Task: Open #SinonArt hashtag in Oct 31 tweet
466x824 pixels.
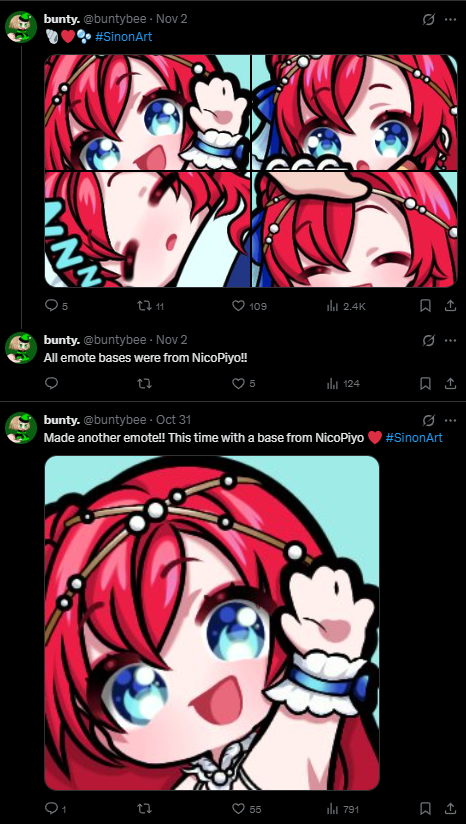Action: [x=414, y=437]
